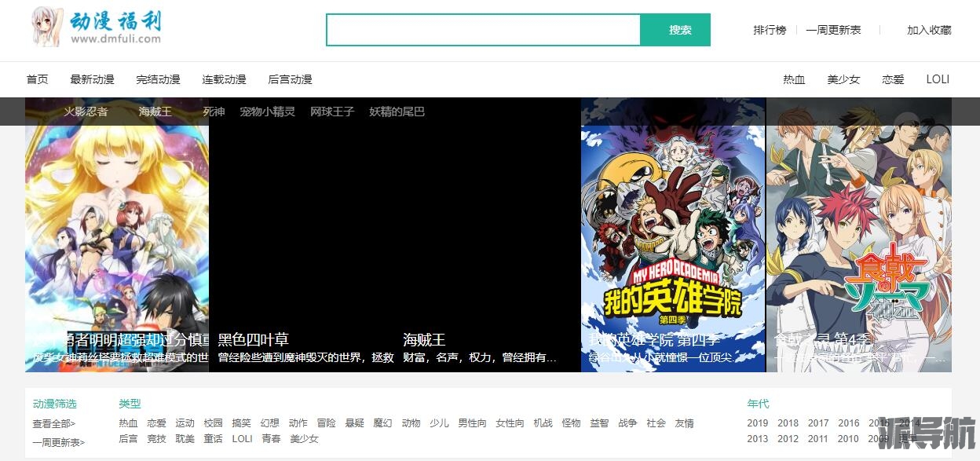Select LOLI in the top-right nav
Image resolution: width=980 pixels, height=461 pixels.
tap(938, 79)
